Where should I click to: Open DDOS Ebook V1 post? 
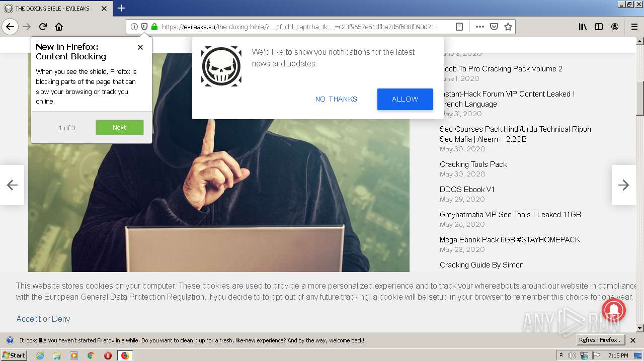[467, 190]
